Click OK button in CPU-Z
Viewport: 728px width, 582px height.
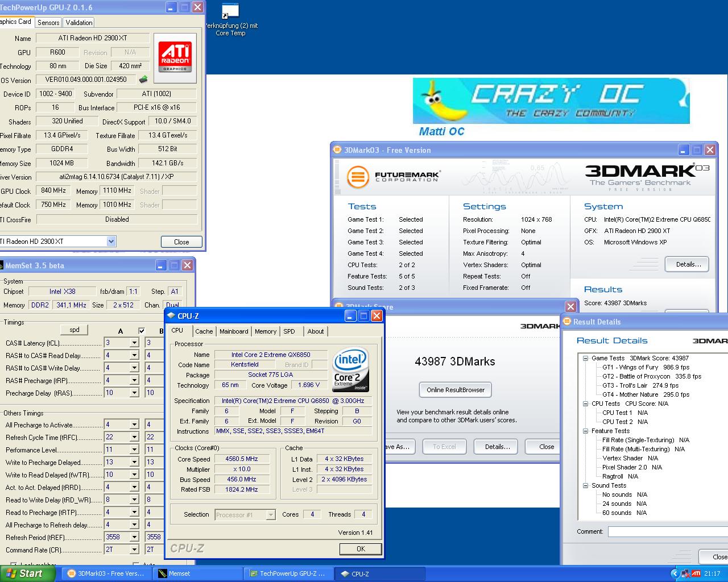coord(361,548)
